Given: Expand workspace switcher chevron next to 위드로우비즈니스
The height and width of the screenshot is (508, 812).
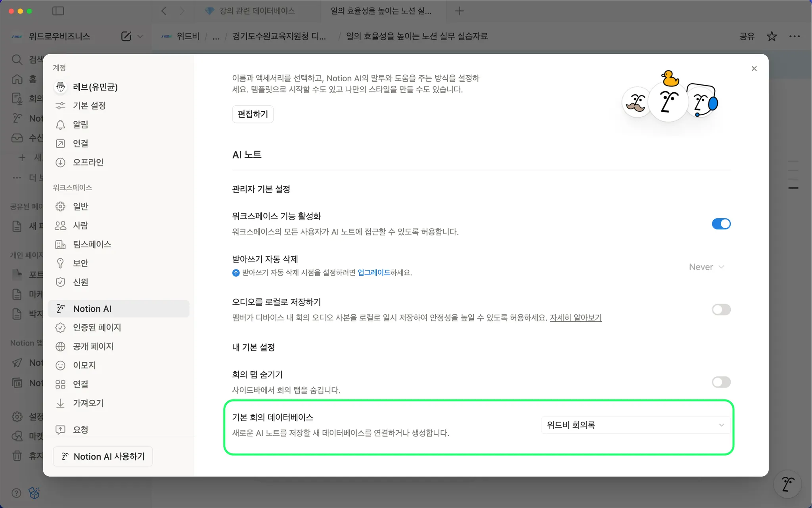Looking at the screenshot, I should point(140,36).
